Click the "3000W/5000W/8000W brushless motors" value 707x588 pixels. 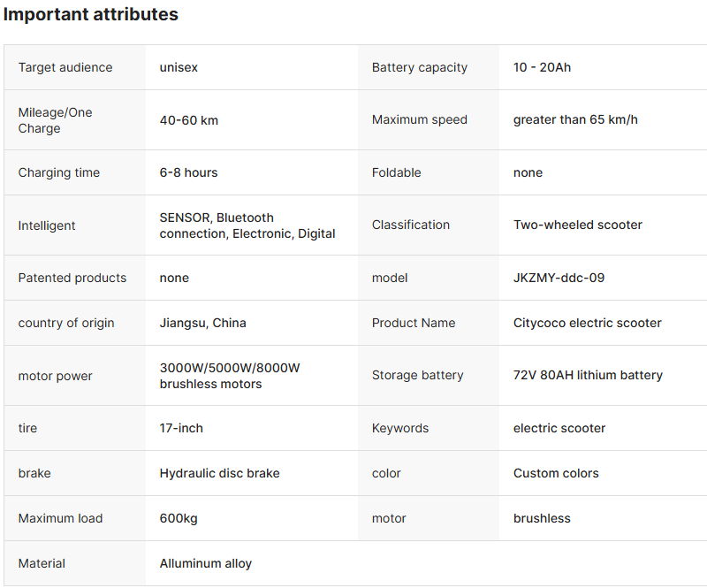tap(230, 376)
